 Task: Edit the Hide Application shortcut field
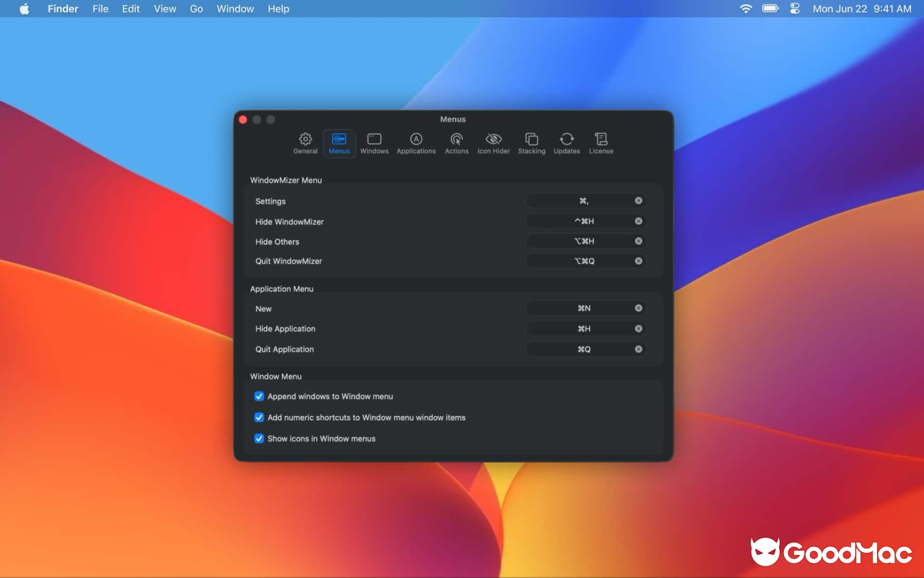pos(585,328)
